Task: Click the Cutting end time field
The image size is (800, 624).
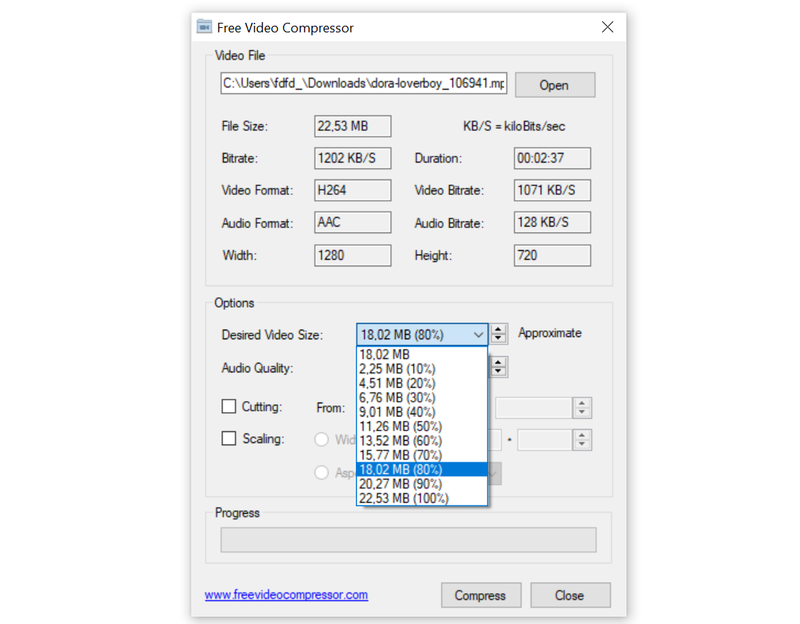Action: point(533,408)
